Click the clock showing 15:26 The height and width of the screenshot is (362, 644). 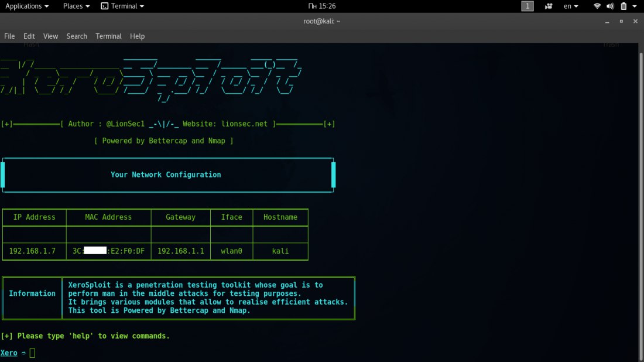pyautogui.click(x=321, y=6)
